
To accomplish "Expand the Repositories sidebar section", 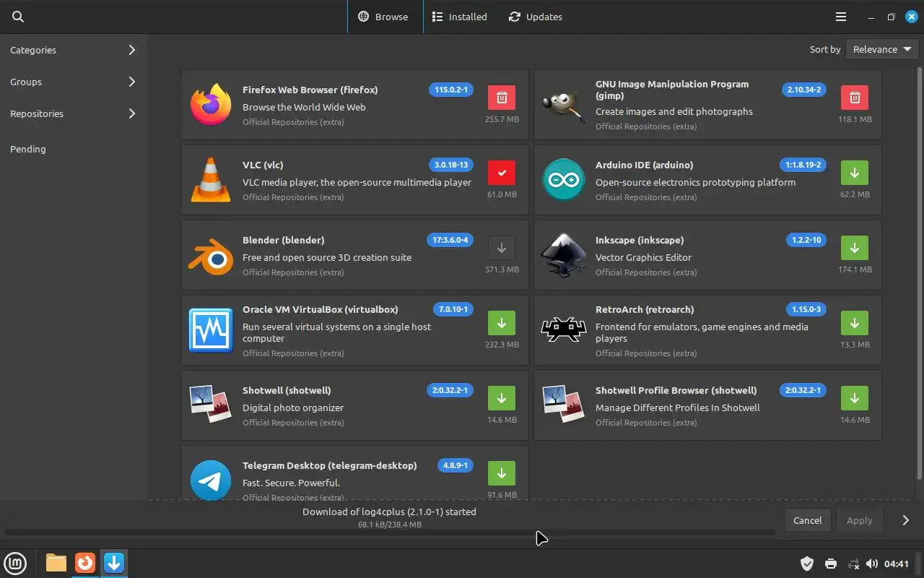I will coord(74,113).
